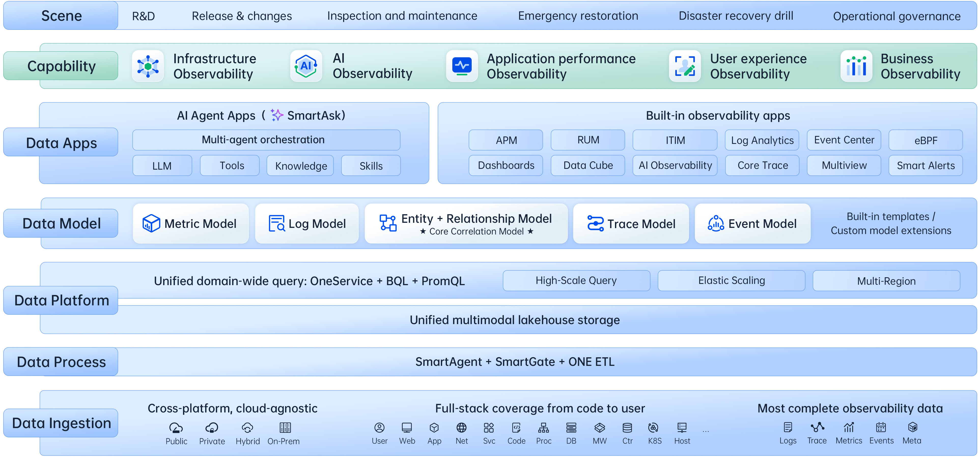980x457 pixels.
Task: Click the Logs document icon
Action: pos(788,427)
